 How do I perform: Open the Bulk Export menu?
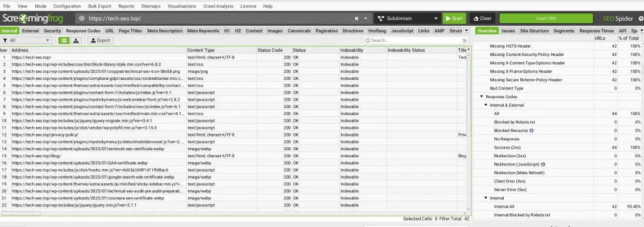pyautogui.click(x=99, y=6)
